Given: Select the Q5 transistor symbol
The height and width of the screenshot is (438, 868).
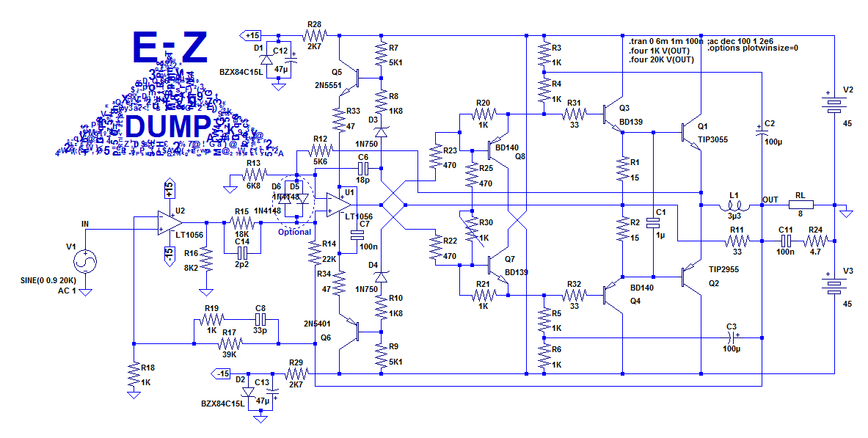Looking at the screenshot, I should coord(350,78).
